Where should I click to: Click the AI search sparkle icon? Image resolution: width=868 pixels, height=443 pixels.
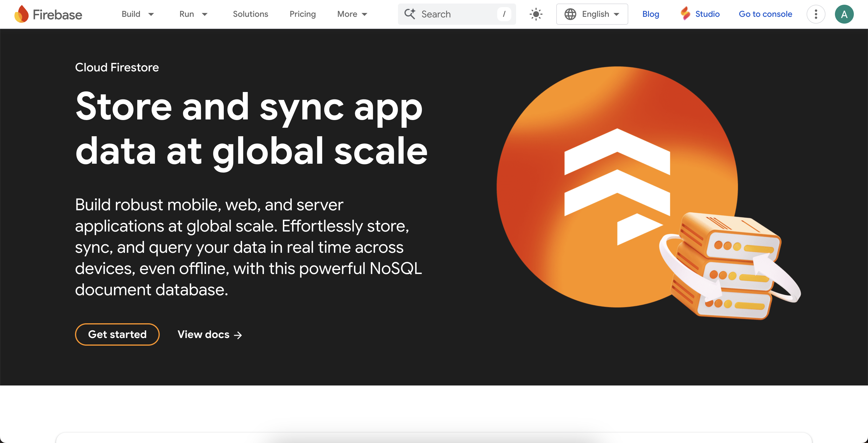(x=410, y=14)
